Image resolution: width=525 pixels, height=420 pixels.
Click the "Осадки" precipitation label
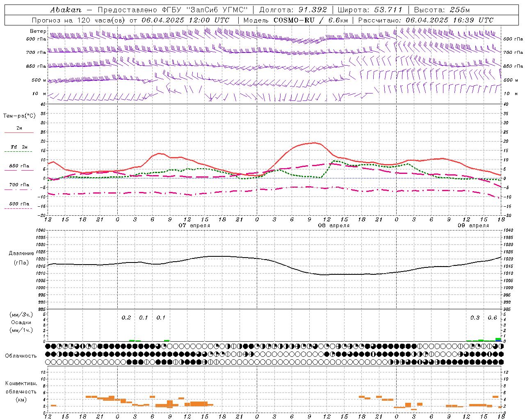[x=21, y=322]
